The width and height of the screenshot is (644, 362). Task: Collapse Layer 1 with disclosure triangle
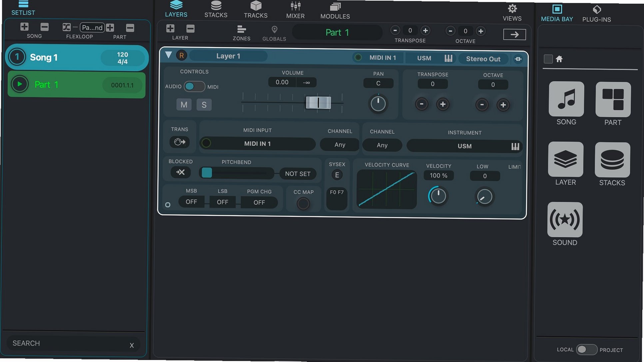tap(169, 55)
